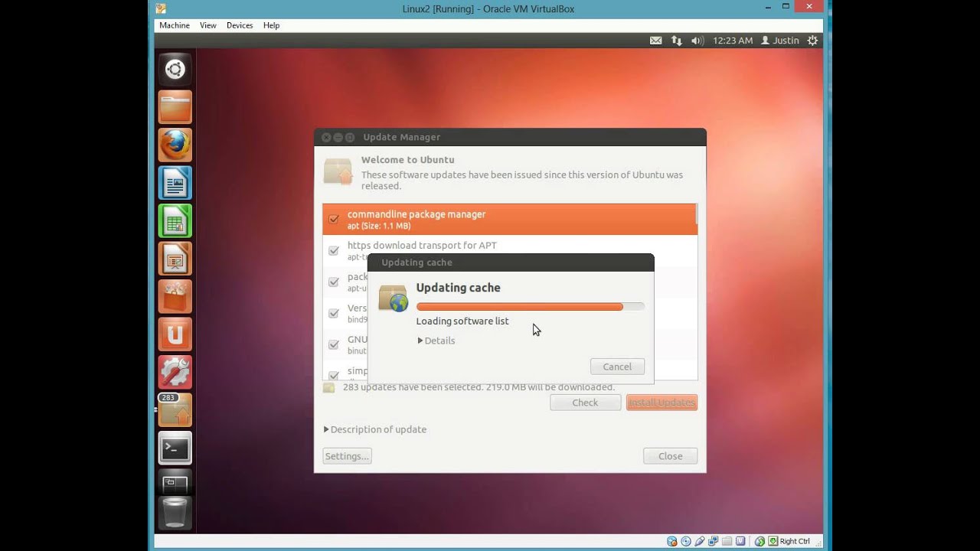Open LibreOffice Writer from the launcher

175,183
